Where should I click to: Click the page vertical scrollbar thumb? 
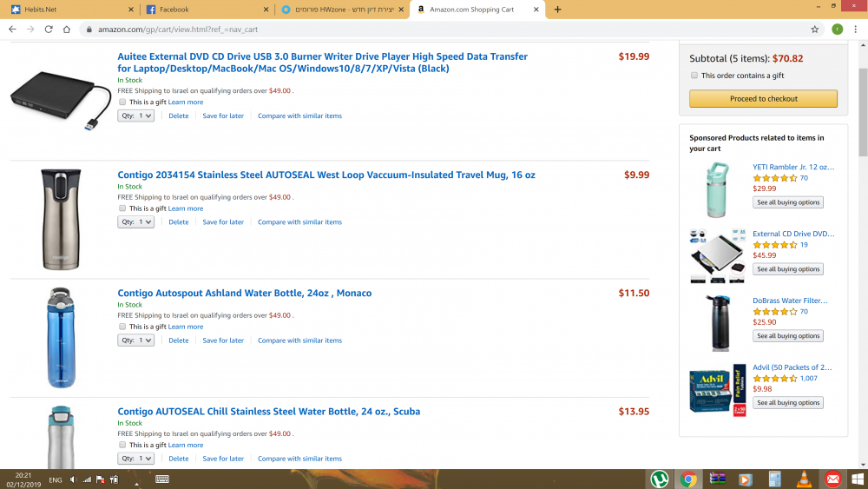pos(863,112)
